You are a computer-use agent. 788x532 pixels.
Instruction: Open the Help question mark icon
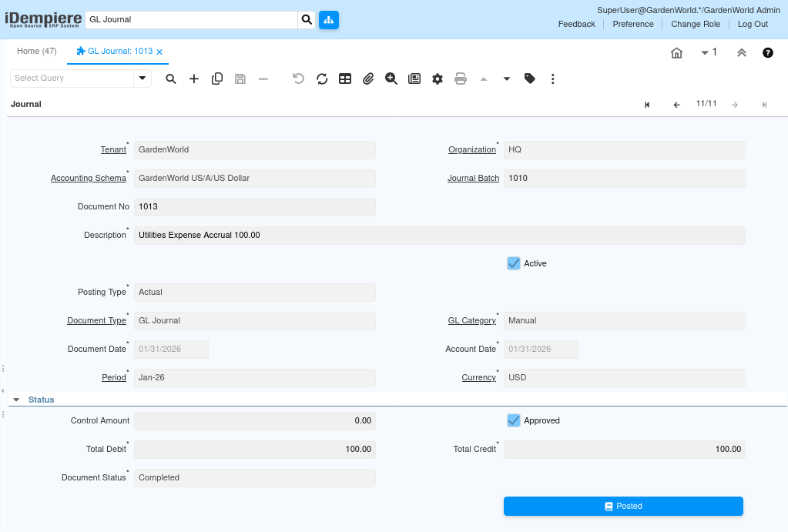[768, 53]
